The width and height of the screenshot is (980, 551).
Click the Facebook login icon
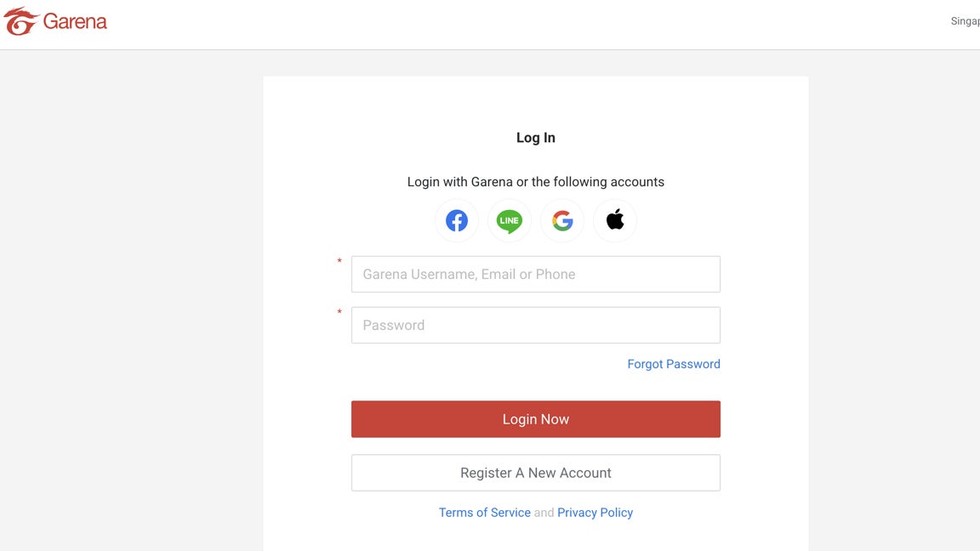click(x=457, y=221)
